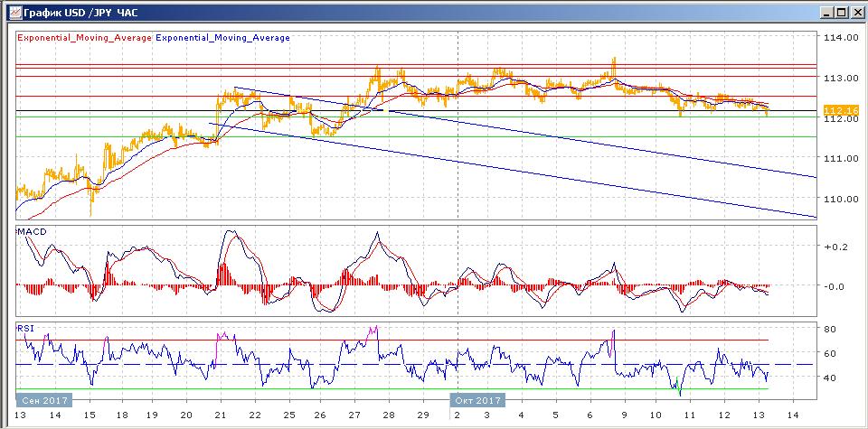Viewport: 868px width, 429px height.
Task: Click date label 18 on time axis
Action: pos(122,415)
